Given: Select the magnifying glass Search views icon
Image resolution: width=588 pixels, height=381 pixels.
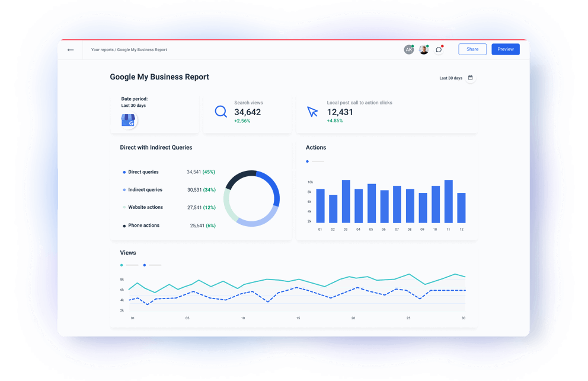Looking at the screenshot, I should click(220, 111).
